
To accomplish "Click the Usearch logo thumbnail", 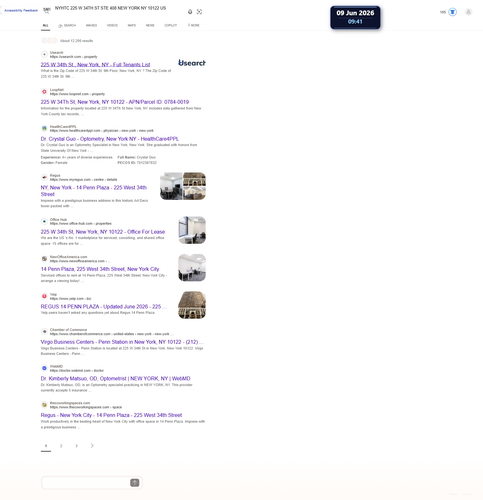I will point(192,63).
